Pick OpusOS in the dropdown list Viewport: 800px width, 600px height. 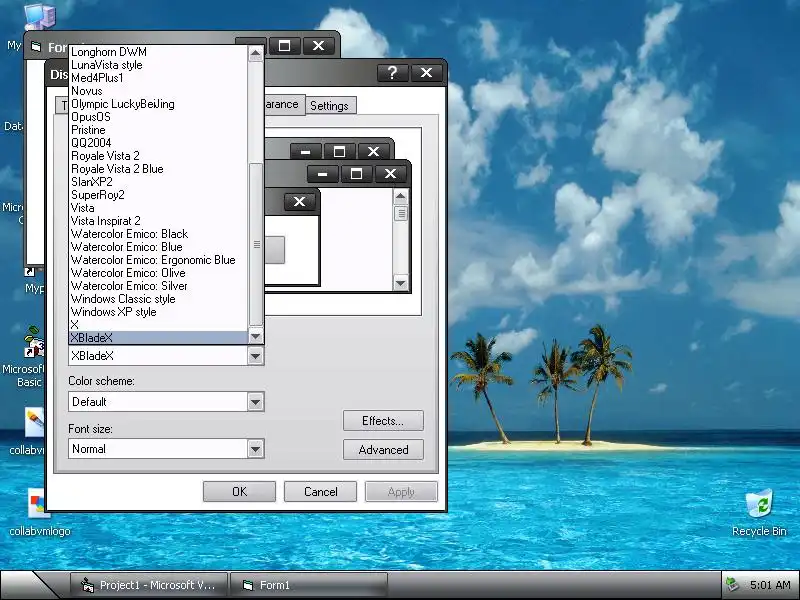tap(158, 117)
